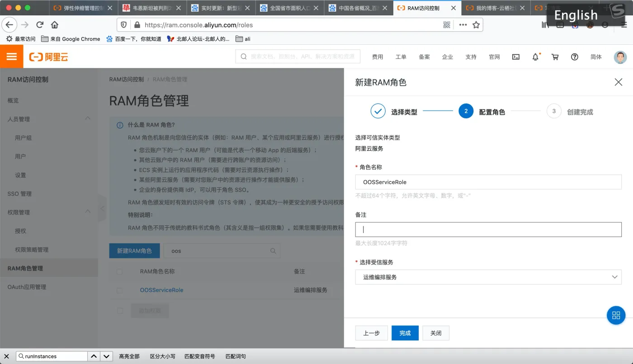Viewport: 633px width, 364px height.
Task: Go to 概览 in sidebar
Action: pos(14,100)
